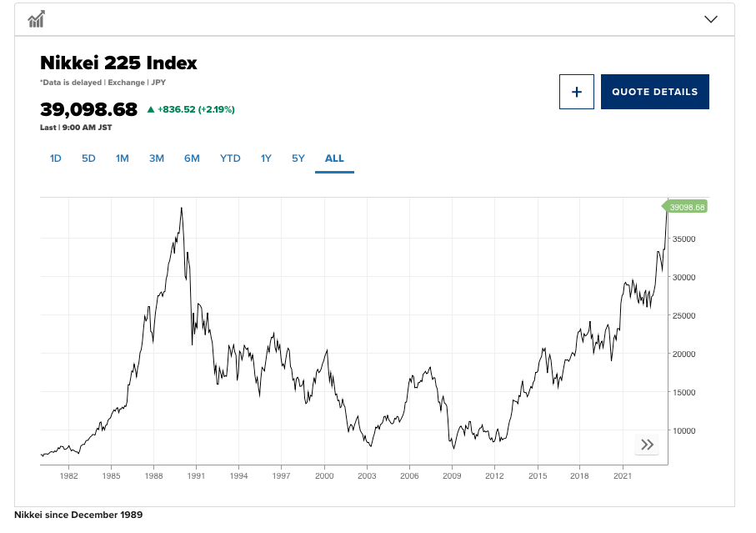Click the 2015 x-axis label
756x533 pixels.
(538, 476)
